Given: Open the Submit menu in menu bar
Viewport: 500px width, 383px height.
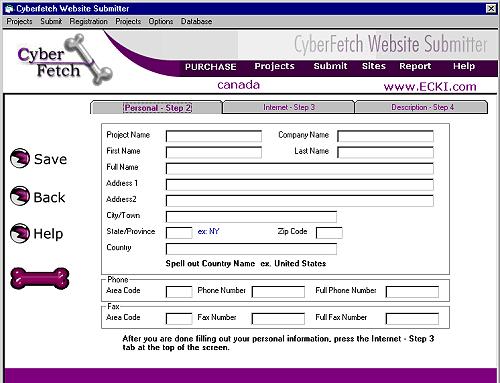Looking at the screenshot, I should point(51,21).
